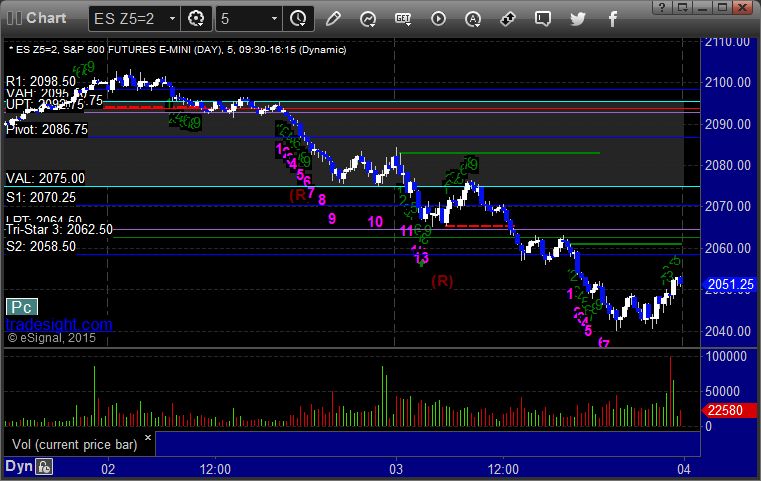The image size is (761, 481).
Task: Click the Chart window menu icon
Action: pyautogui.click(x=15, y=18)
